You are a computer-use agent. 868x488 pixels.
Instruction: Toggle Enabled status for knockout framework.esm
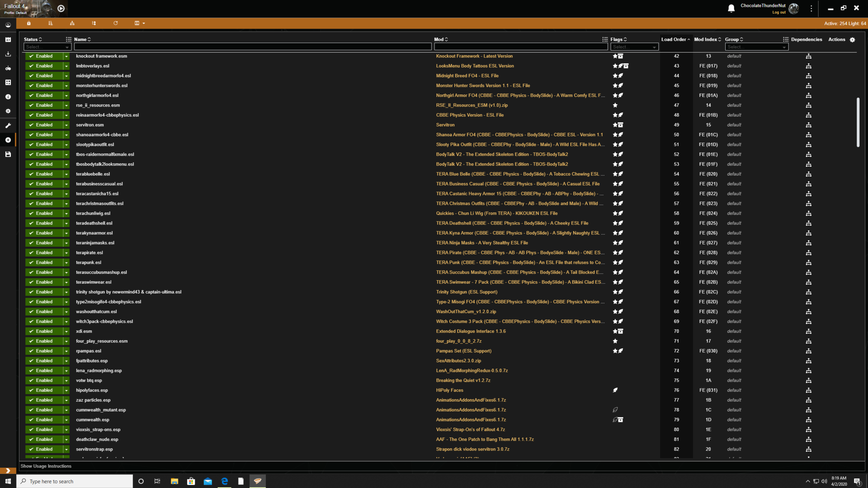pos(44,56)
